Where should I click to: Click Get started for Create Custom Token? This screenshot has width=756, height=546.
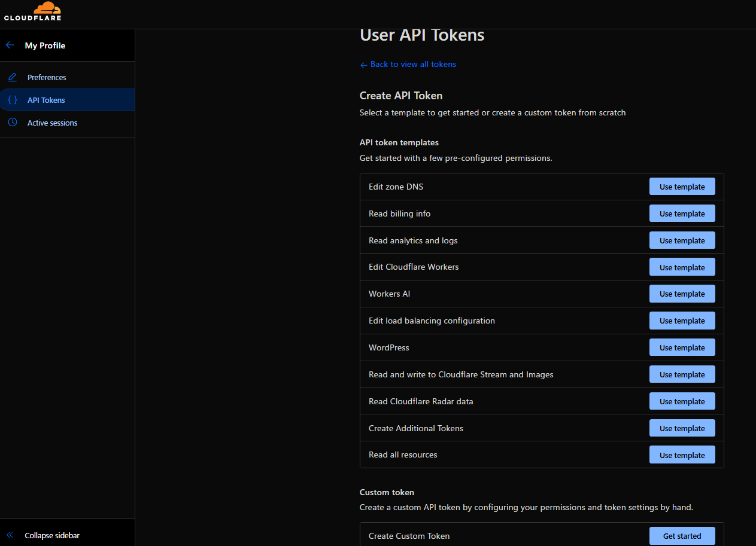(682, 536)
